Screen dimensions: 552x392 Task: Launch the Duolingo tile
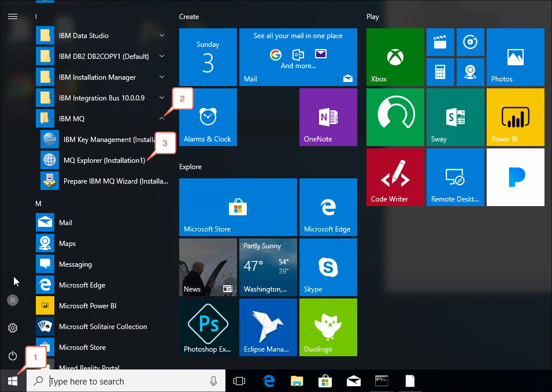[x=328, y=327]
